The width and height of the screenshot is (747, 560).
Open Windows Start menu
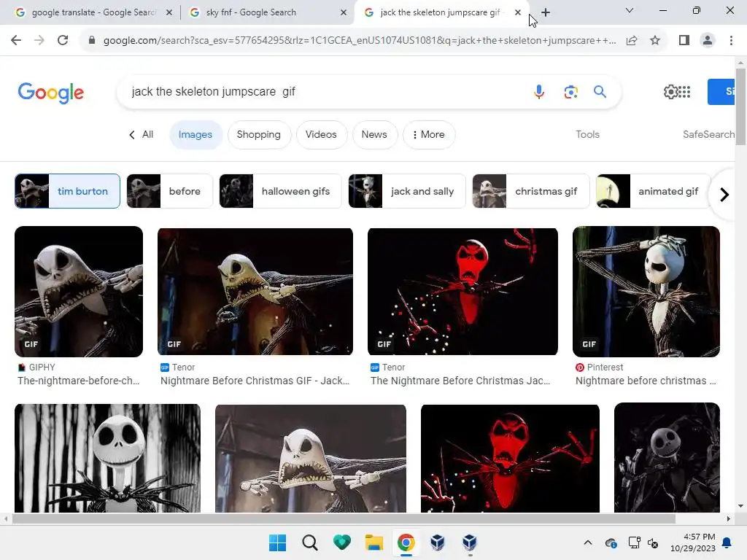tap(278, 542)
